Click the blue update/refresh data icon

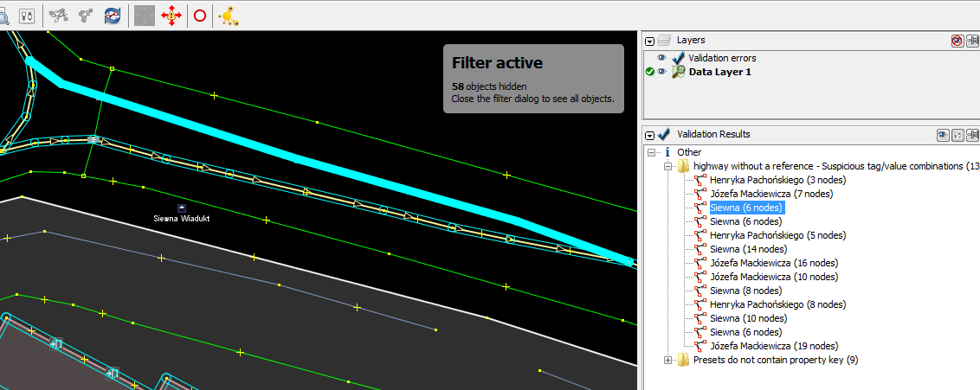coord(113,16)
